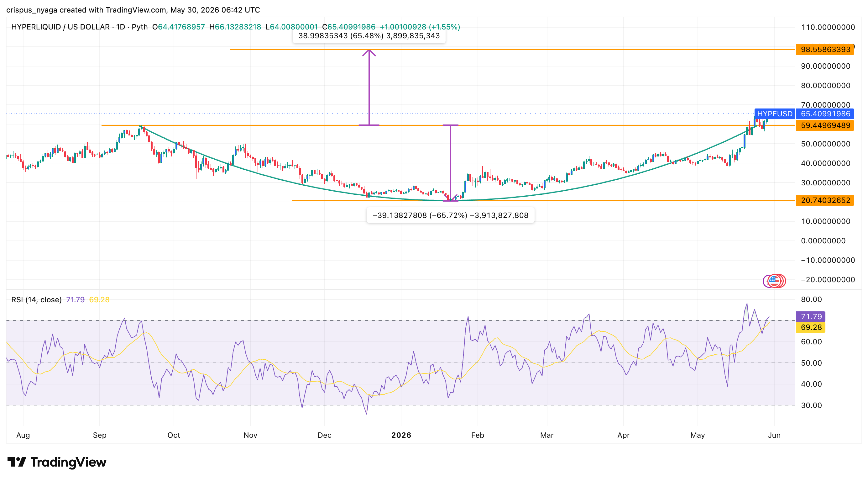Click the orange price label 59.44969489
This screenshot has width=868, height=481.
click(x=825, y=125)
